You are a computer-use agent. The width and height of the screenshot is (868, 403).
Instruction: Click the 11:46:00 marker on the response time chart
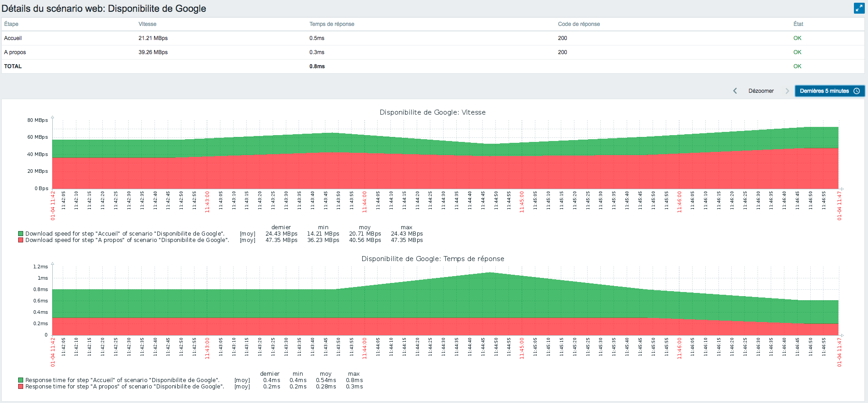679,348
